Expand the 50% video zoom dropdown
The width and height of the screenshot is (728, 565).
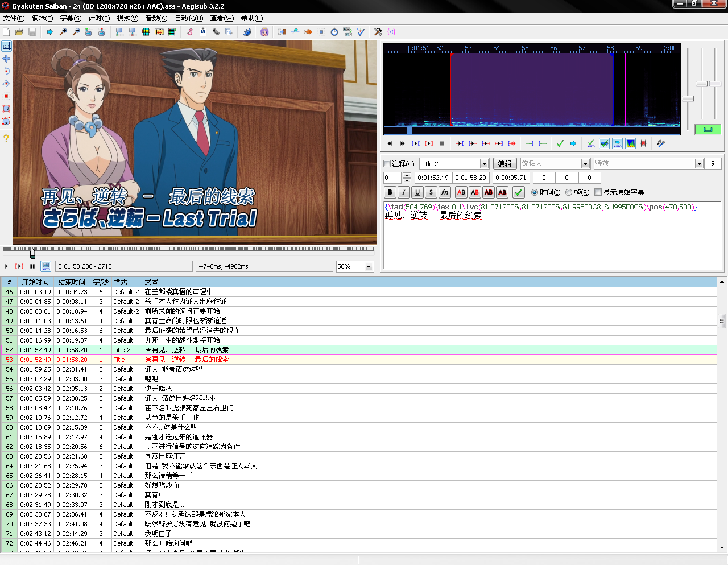click(369, 266)
